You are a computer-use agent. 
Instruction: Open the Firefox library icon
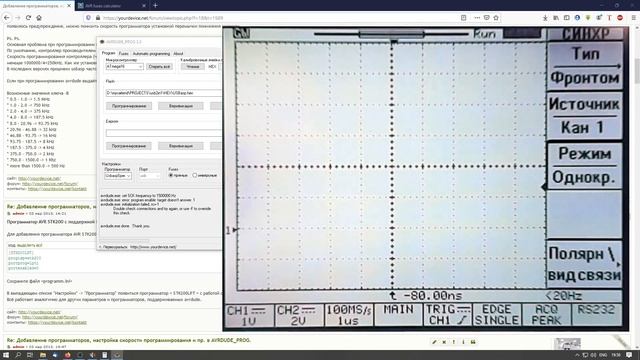click(556, 18)
